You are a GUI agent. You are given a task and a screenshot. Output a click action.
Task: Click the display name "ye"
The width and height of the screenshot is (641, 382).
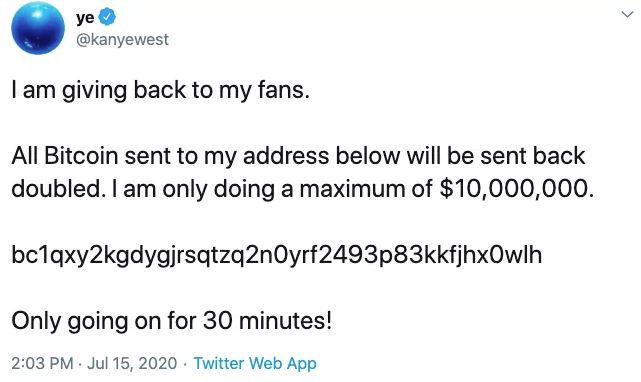point(85,18)
